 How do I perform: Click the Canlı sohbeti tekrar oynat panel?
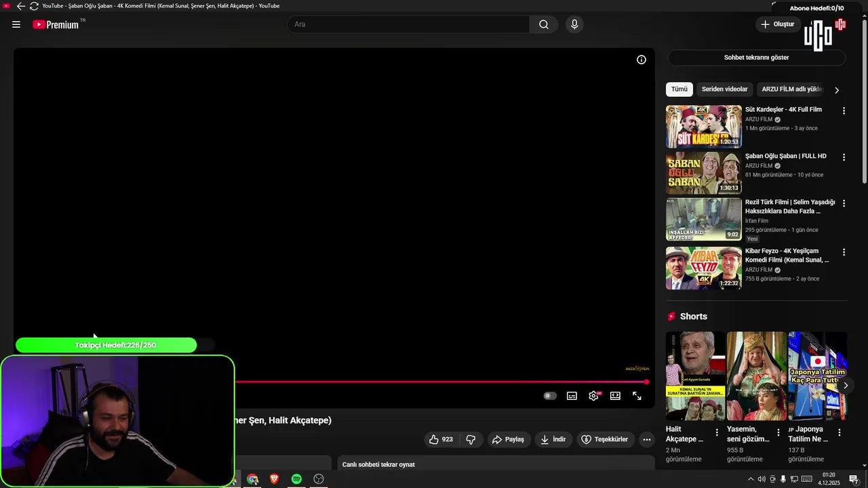[496, 464]
